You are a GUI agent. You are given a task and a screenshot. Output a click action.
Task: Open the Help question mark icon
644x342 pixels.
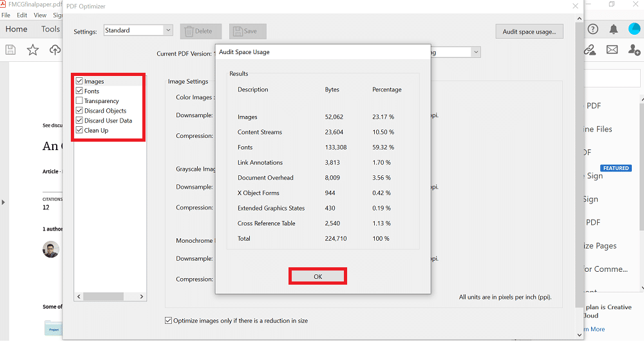pos(593,29)
